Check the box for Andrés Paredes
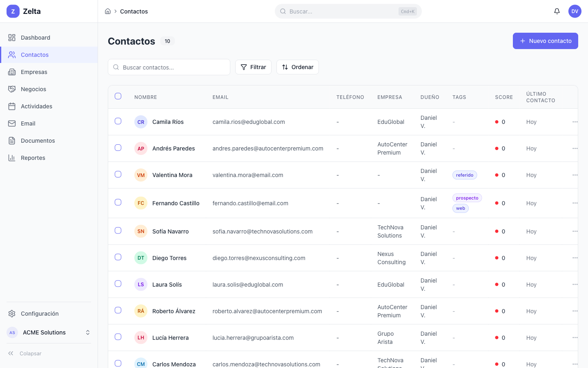The width and height of the screenshot is (588, 368). (x=118, y=148)
